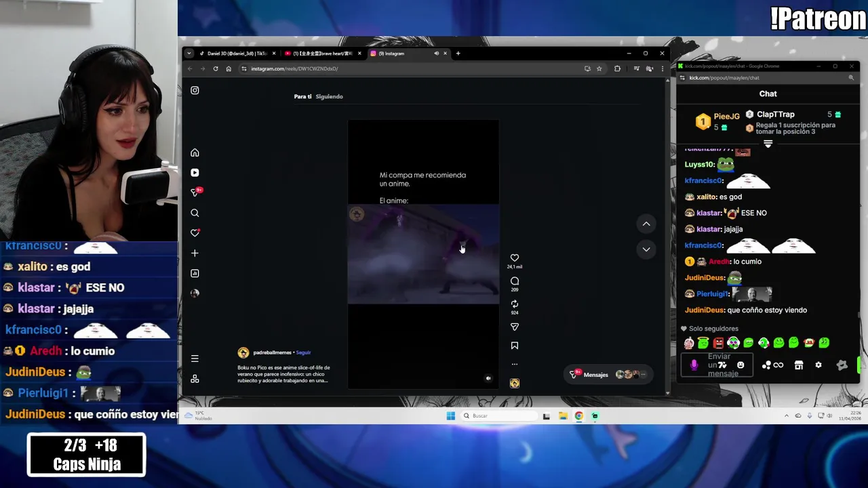The image size is (868, 488).
Task: Click ClapTTrap in the gift leaderboard
Action: click(x=775, y=115)
